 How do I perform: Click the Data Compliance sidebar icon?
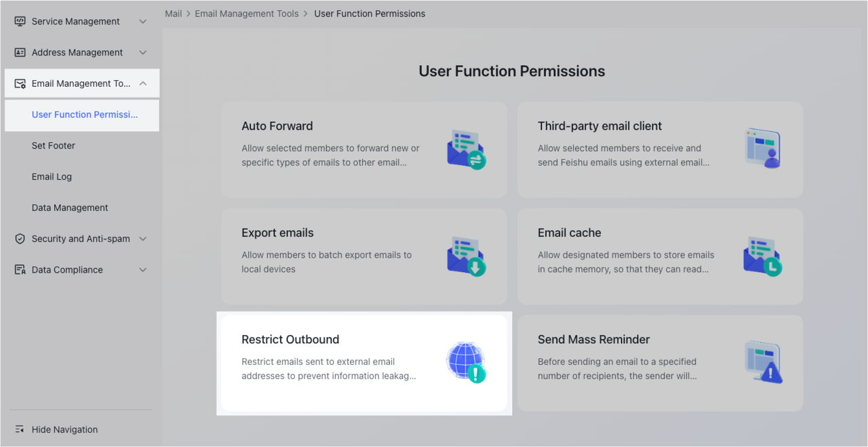point(20,270)
